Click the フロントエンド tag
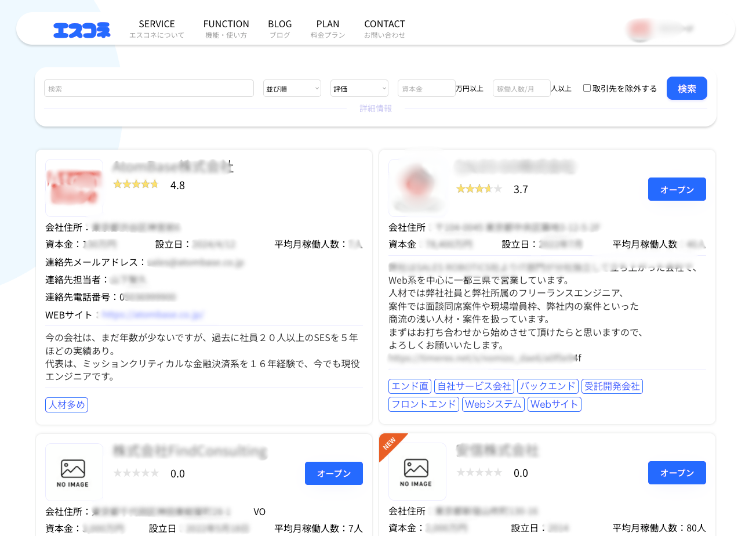 pos(424,404)
